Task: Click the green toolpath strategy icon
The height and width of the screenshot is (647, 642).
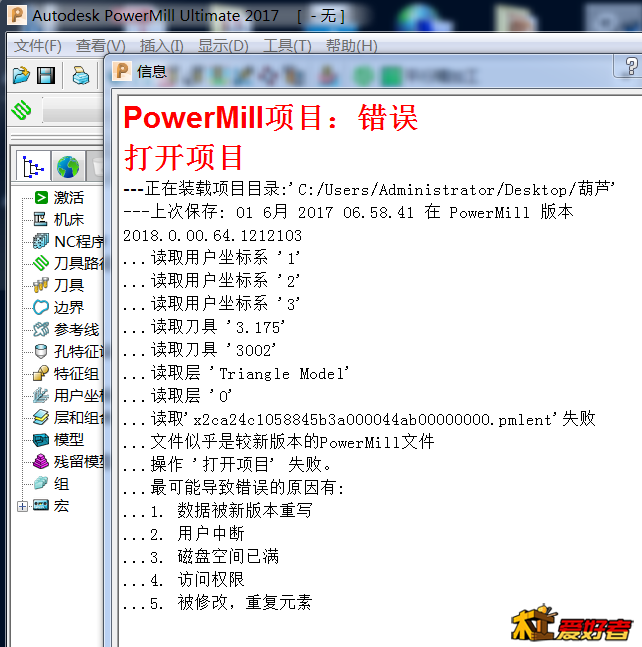Action: (x=21, y=110)
